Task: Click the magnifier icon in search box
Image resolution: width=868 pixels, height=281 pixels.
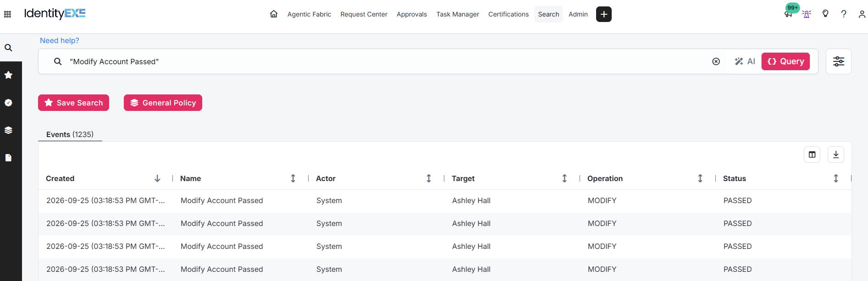Action: coord(58,61)
